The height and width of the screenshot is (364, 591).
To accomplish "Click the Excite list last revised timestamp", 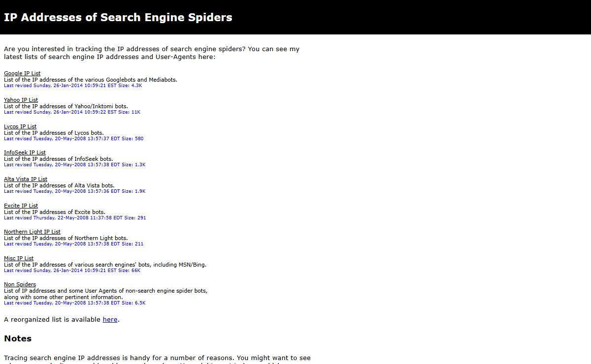I will 75,218.
